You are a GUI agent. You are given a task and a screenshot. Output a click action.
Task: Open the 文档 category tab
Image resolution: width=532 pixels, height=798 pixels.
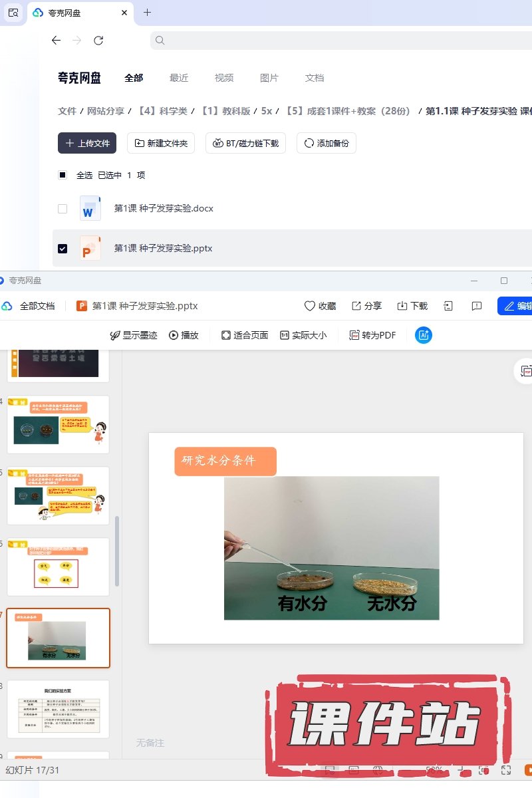[315, 78]
